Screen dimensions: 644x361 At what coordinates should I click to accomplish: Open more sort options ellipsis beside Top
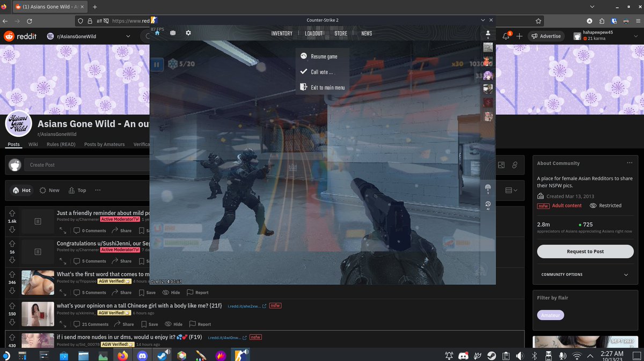[x=98, y=190]
